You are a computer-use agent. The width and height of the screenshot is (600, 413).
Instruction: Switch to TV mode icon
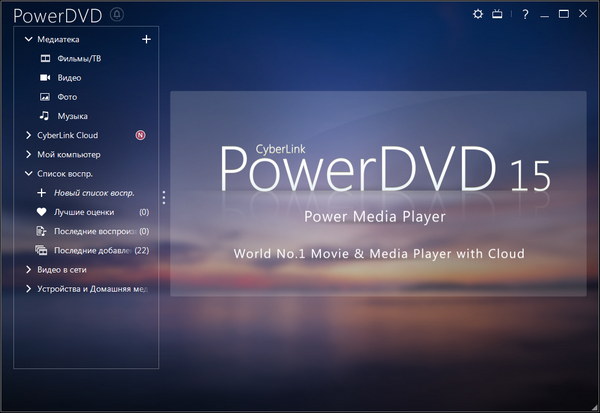click(497, 14)
